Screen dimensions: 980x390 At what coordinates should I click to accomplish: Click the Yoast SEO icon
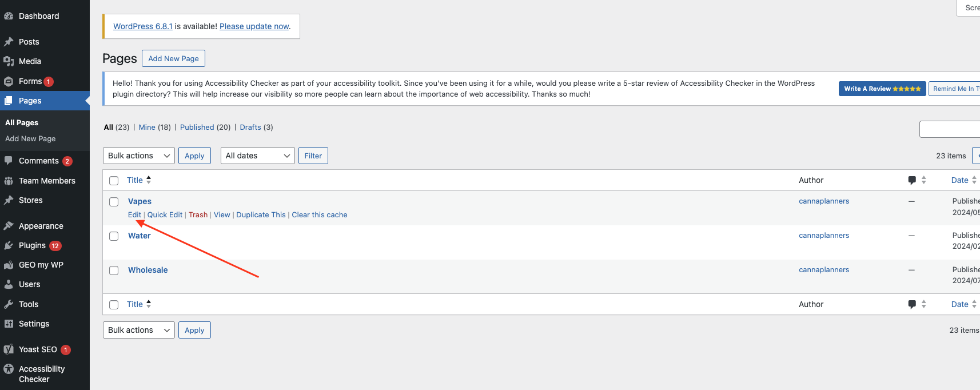(9, 349)
